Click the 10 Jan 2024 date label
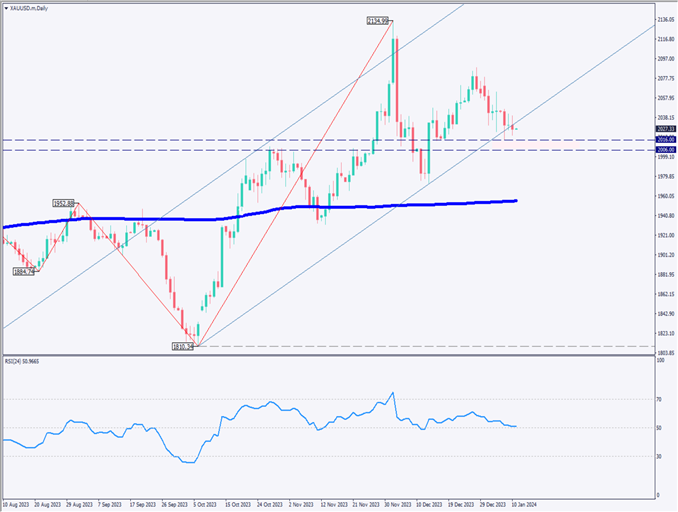The width and height of the screenshot is (678, 512). pyautogui.click(x=527, y=504)
